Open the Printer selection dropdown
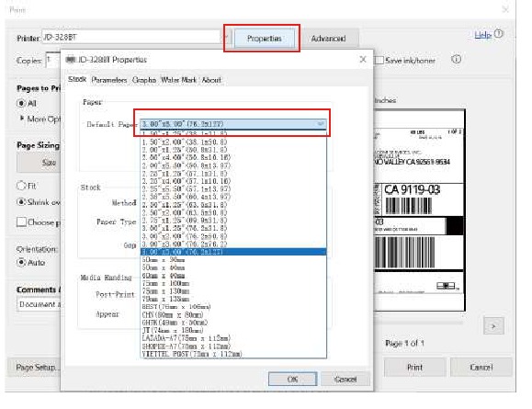Image resolution: width=532 pixels, height=409 pixels. (x=227, y=37)
